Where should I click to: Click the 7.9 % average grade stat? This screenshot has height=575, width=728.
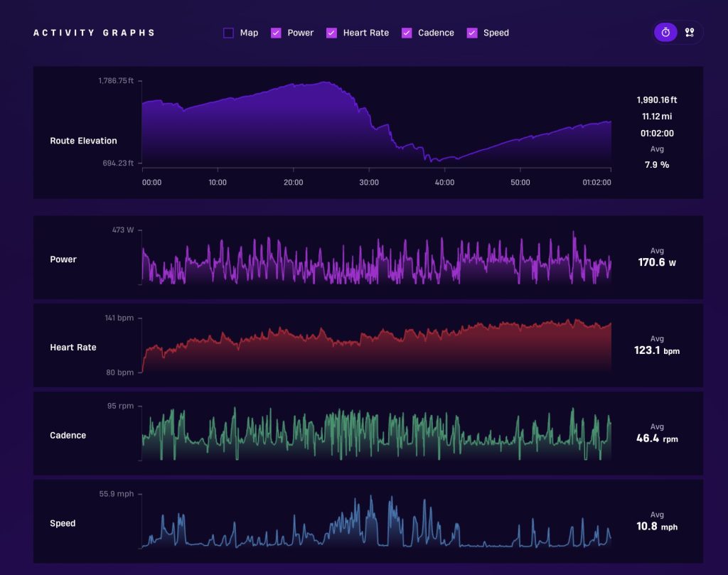(x=657, y=165)
